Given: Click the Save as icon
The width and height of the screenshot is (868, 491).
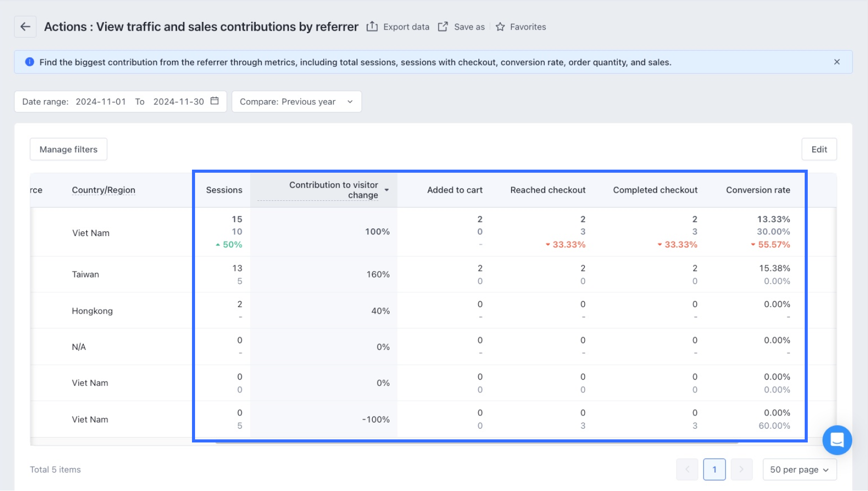Looking at the screenshot, I should (443, 27).
